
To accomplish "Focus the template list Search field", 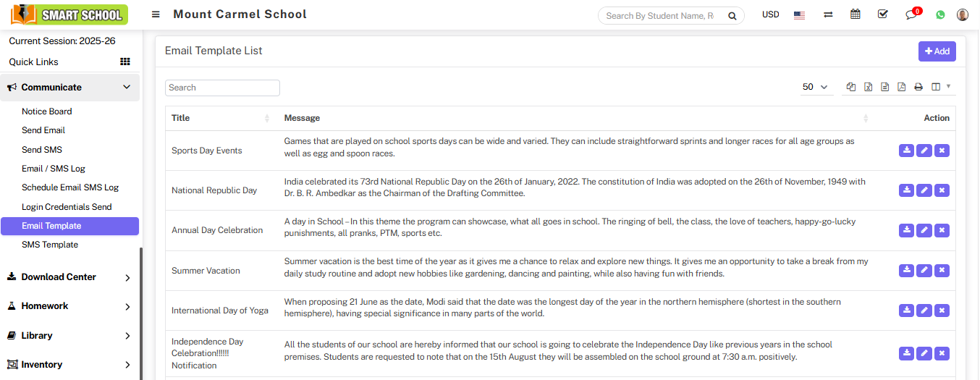I will (x=222, y=88).
